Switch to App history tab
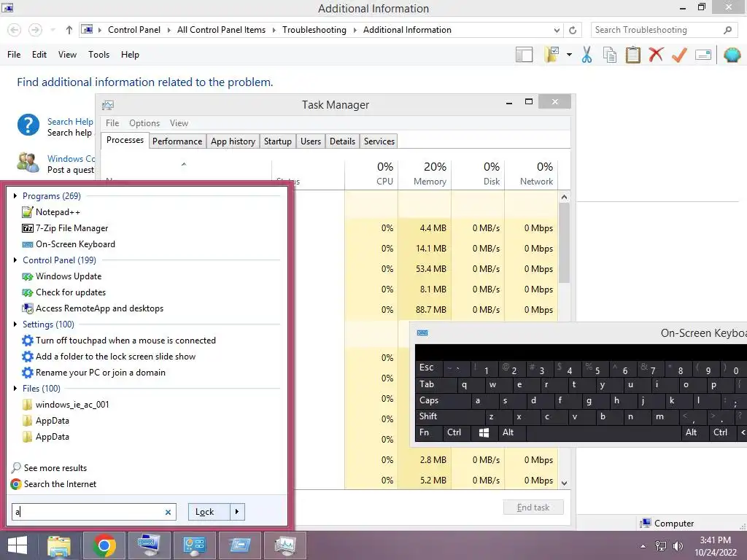The width and height of the screenshot is (747, 560). pos(233,141)
